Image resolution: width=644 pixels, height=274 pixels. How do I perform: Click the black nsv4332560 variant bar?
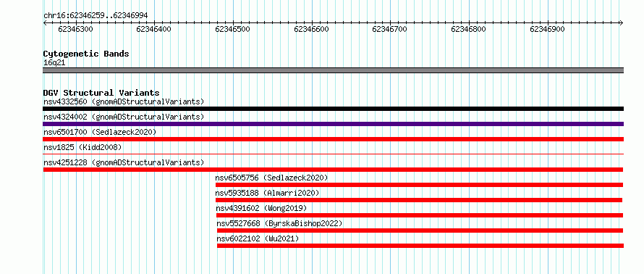(333, 109)
